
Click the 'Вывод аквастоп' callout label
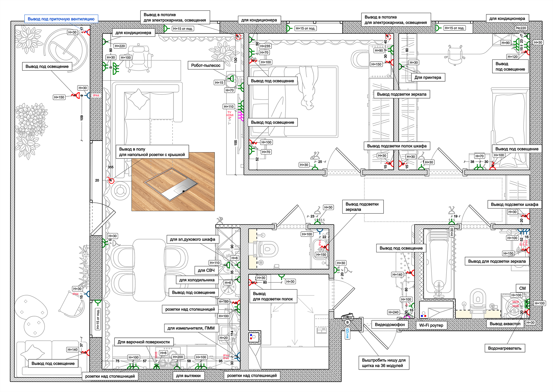505,324
